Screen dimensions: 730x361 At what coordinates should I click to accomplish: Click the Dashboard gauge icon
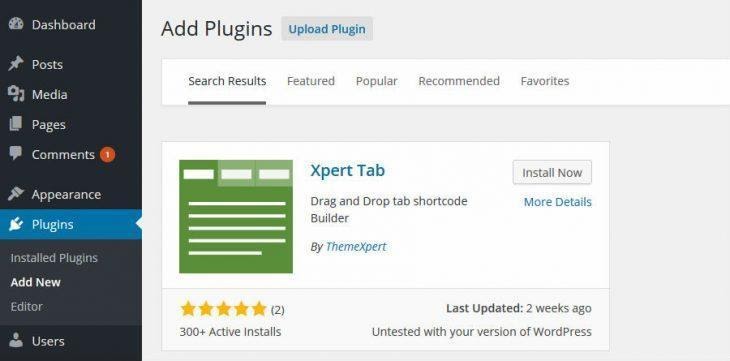pos(16,24)
